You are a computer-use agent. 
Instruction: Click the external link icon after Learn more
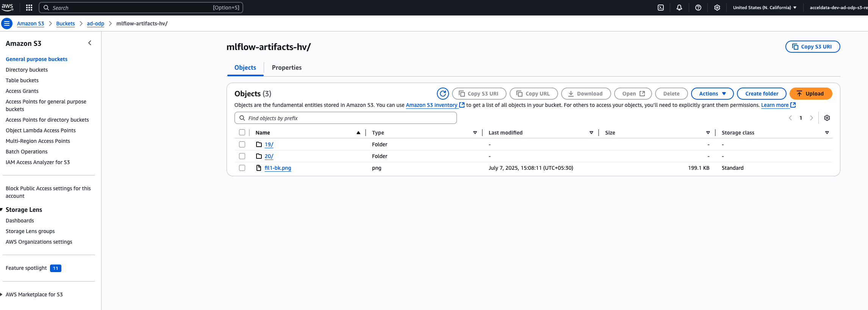coord(793,105)
